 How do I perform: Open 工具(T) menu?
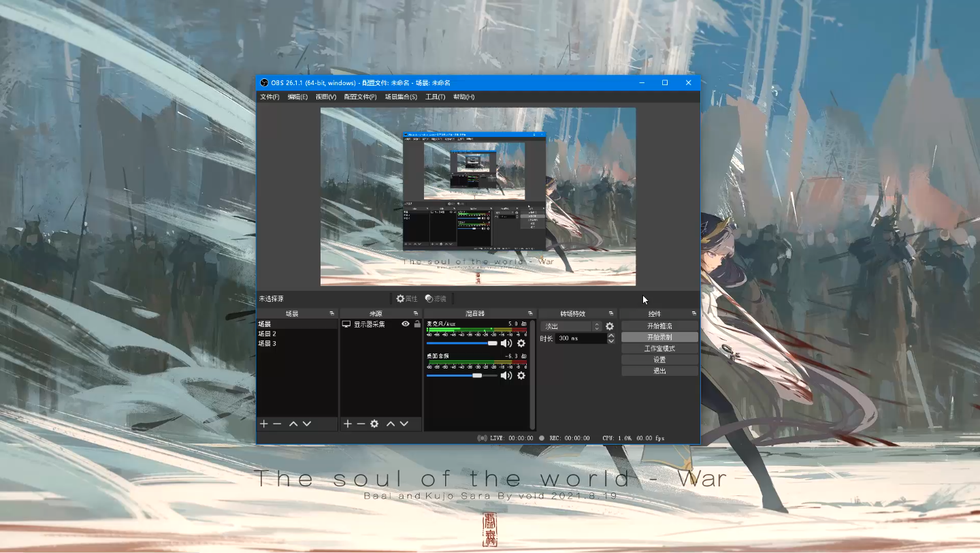[435, 97]
